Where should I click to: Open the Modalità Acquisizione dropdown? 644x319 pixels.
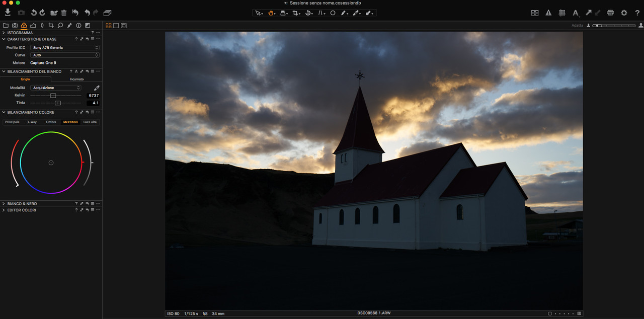point(56,88)
